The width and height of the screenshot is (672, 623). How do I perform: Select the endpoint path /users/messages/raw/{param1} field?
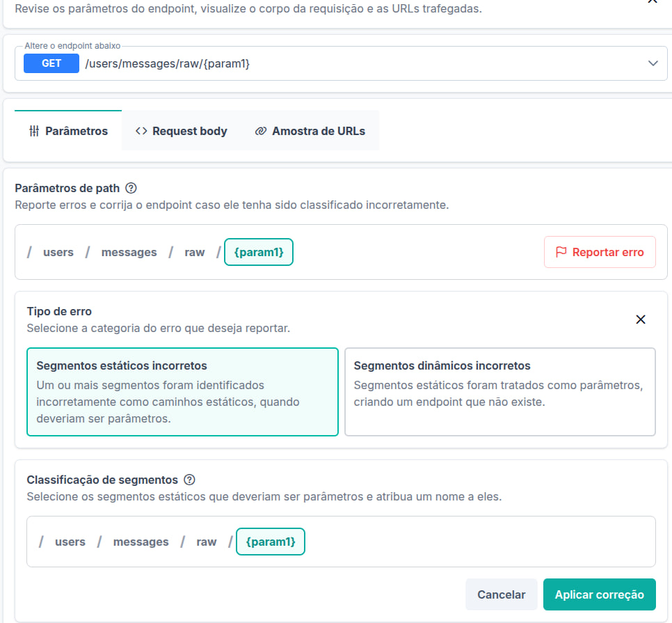[341, 63]
